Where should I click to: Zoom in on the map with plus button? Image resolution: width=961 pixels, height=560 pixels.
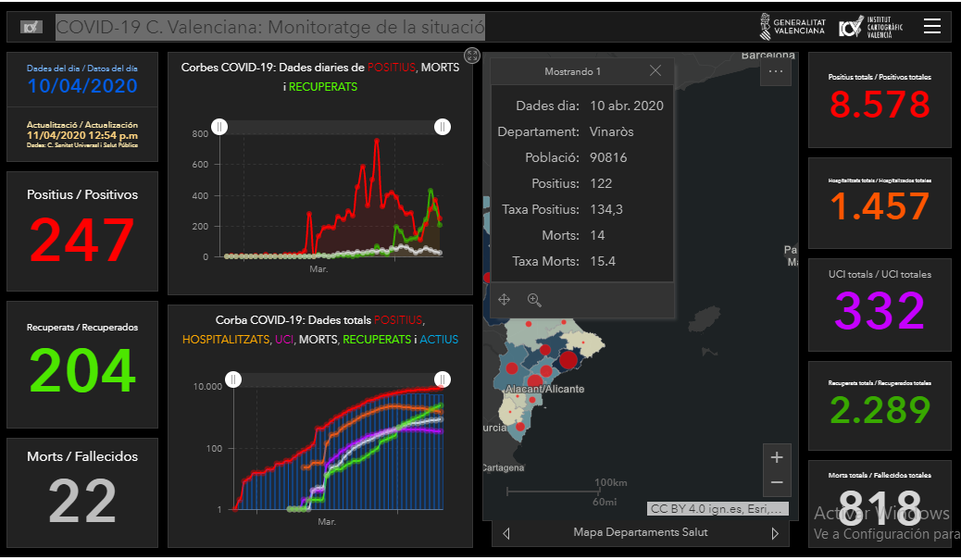777,457
